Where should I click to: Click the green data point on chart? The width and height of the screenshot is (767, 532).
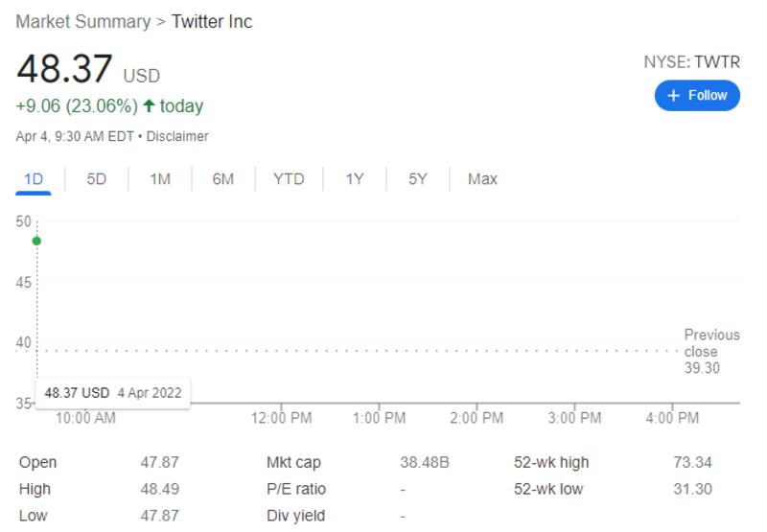pyautogui.click(x=36, y=241)
